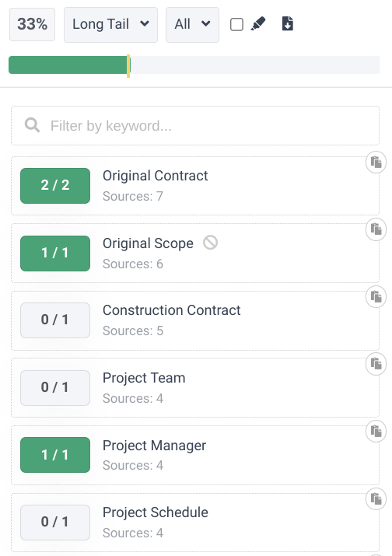
Task: Copy the Project Manager keyword
Action: (x=376, y=431)
